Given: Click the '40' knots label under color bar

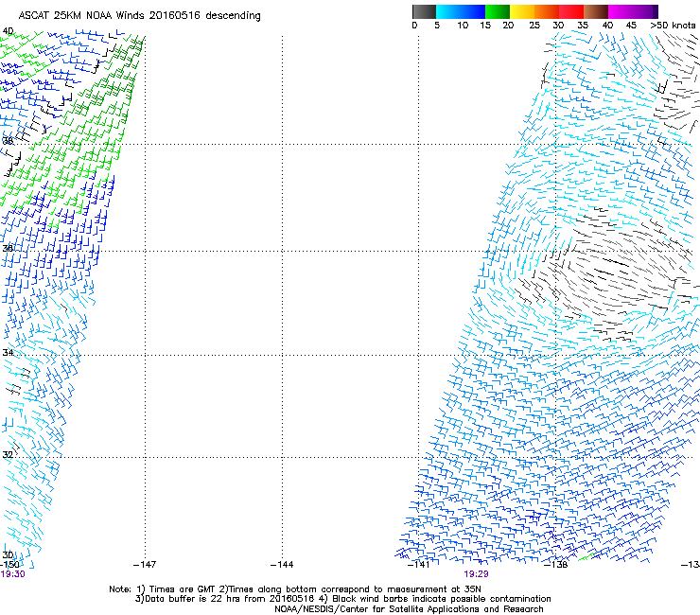Looking at the screenshot, I should (607, 26).
